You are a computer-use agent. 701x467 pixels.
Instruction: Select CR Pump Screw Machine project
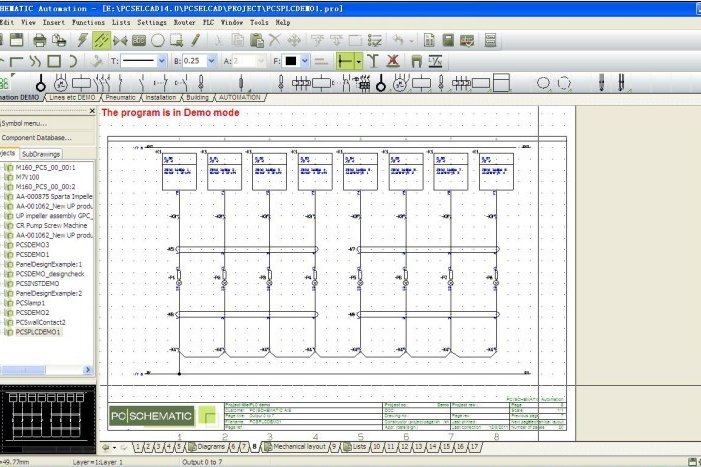click(x=51, y=226)
